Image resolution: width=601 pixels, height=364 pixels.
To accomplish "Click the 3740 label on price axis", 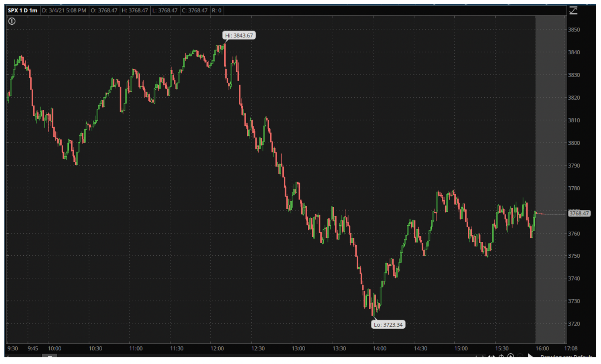I will point(574,278).
